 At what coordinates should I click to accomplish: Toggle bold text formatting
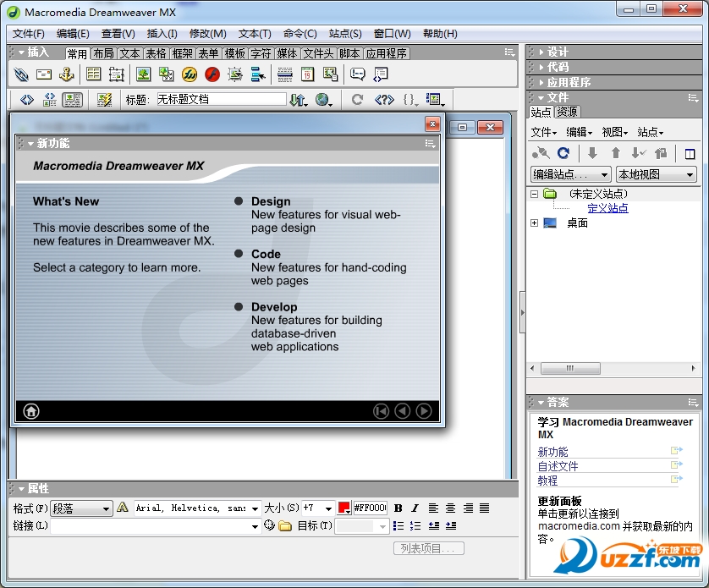coord(398,508)
